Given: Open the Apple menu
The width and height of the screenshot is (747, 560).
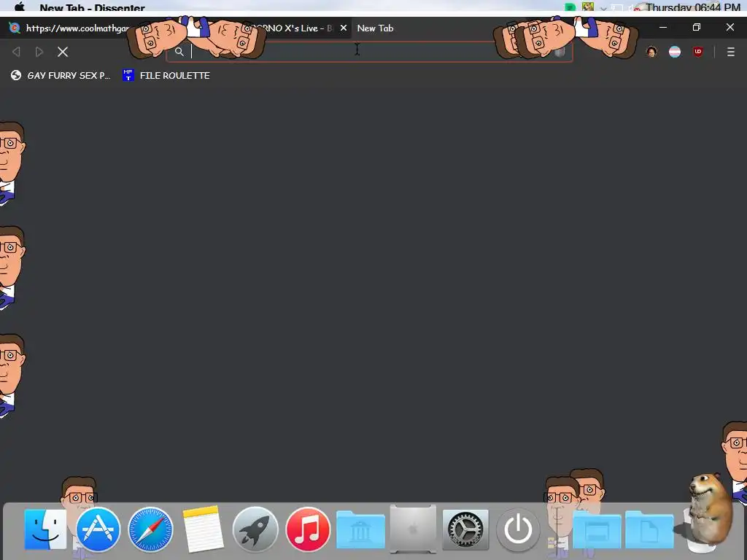Looking at the screenshot, I should click(20, 7).
